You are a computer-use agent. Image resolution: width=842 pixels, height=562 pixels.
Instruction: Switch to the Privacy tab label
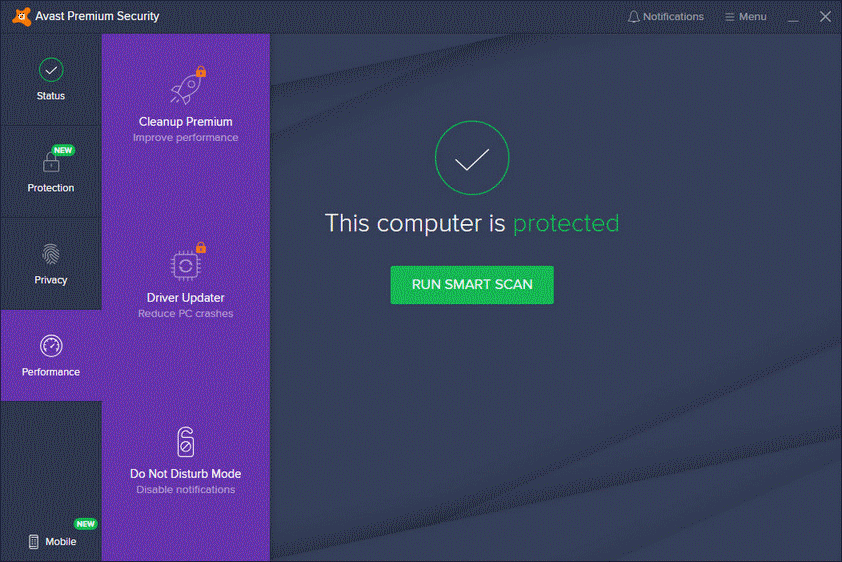tap(50, 280)
